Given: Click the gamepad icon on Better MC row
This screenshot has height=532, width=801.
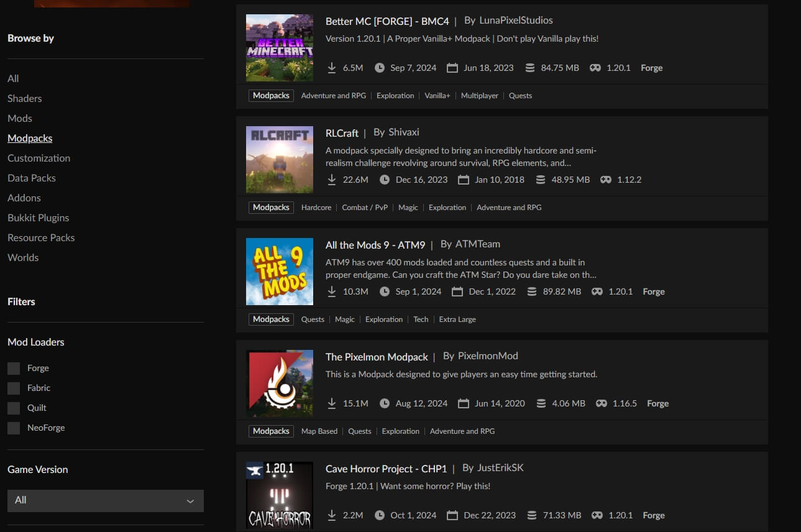Looking at the screenshot, I should click(x=595, y=68).
